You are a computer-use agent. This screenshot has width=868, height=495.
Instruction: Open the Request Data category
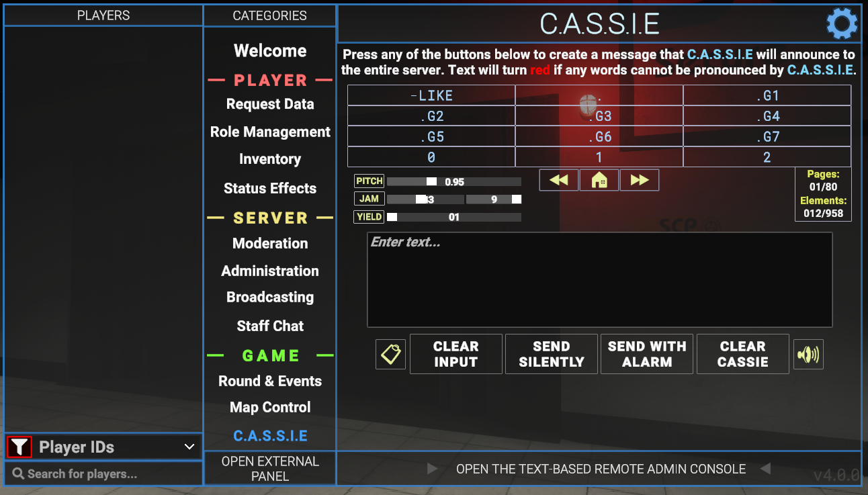pyautogui.click(x=270, y=104)
